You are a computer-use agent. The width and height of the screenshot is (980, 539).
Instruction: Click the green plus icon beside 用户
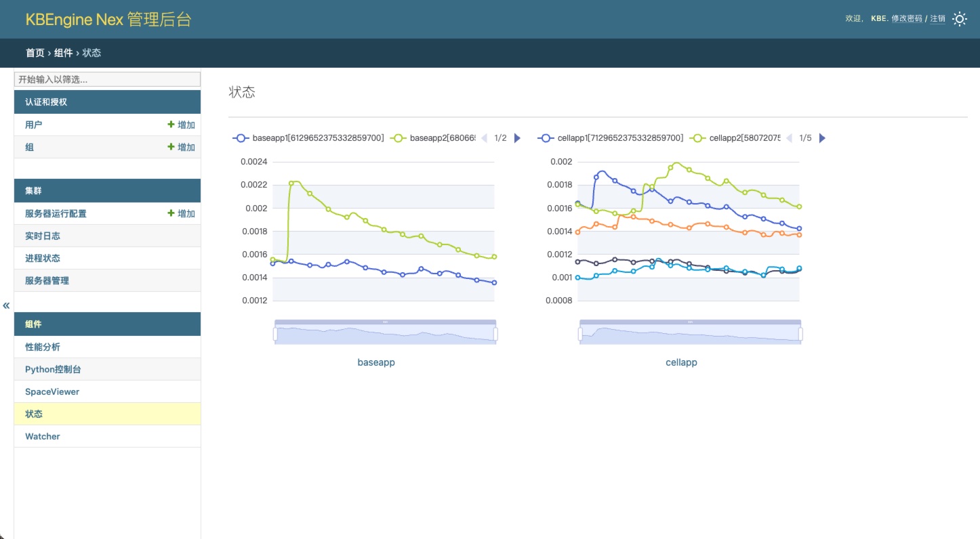(171, 125)
